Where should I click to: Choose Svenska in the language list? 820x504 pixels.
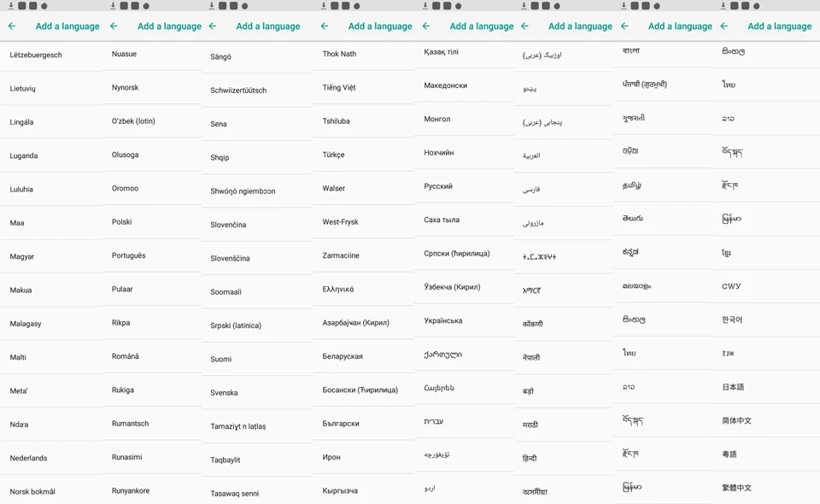tap(257, 393)
